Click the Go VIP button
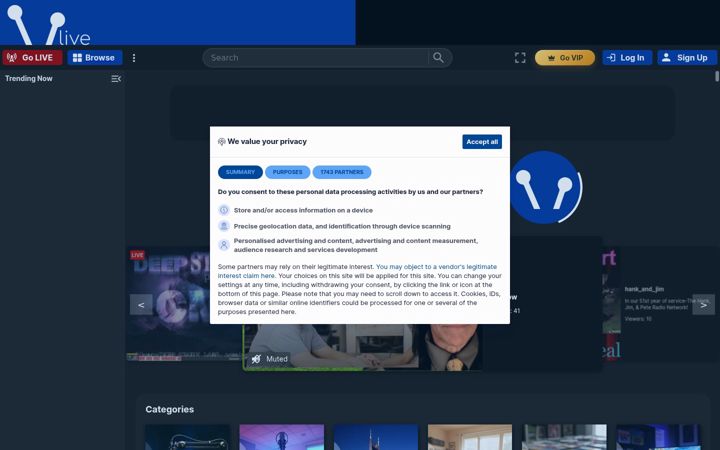Screen dimensions: 720x450 [x=565, y=58]
